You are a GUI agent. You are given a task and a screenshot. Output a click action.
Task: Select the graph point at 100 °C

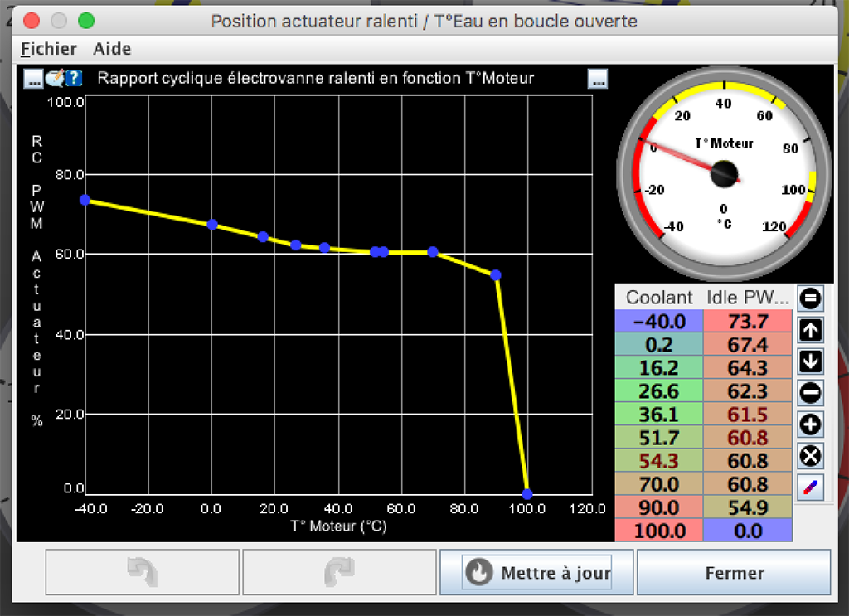(527, 494)
